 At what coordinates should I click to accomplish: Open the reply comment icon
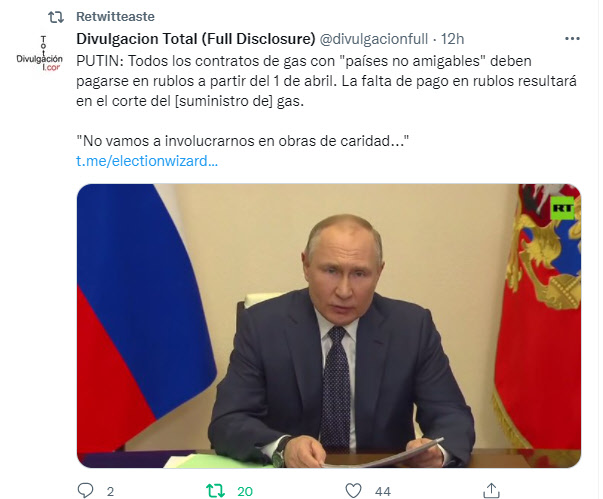85,491
